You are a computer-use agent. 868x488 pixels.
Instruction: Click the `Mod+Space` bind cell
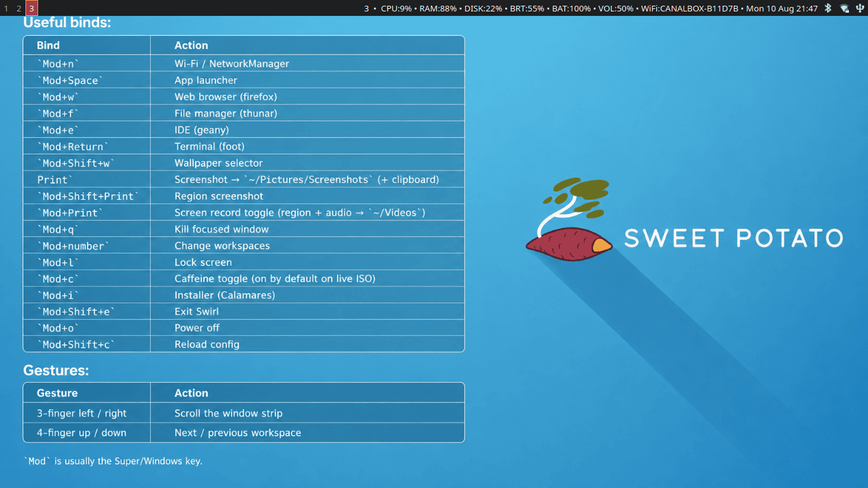click(x=86, y=80)
